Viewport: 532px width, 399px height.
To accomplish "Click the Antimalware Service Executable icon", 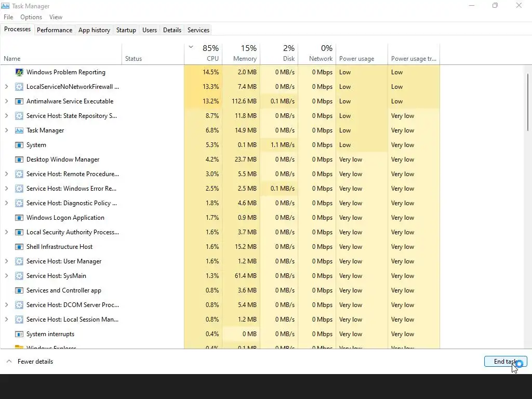I will 19,101.
